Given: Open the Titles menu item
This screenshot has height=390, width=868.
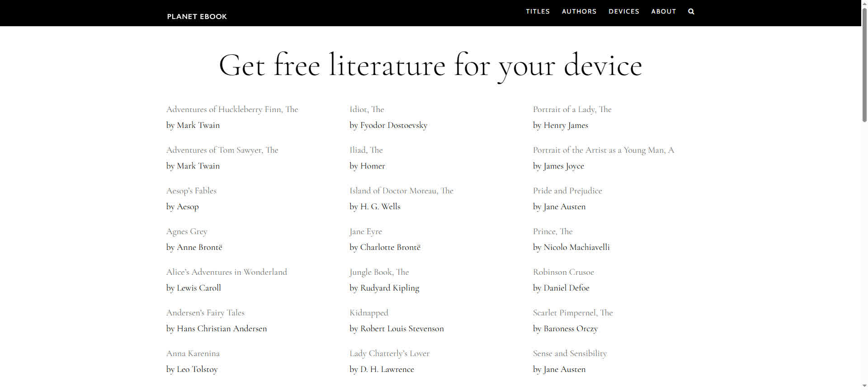Looking at the screenshot, I should click(x=538, y=11).
